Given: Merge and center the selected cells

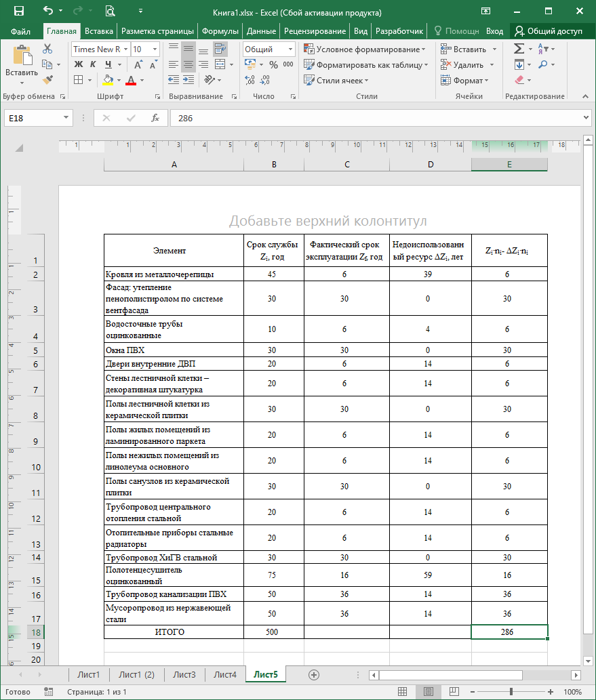Looking at the screenshot, I should 220,65.
